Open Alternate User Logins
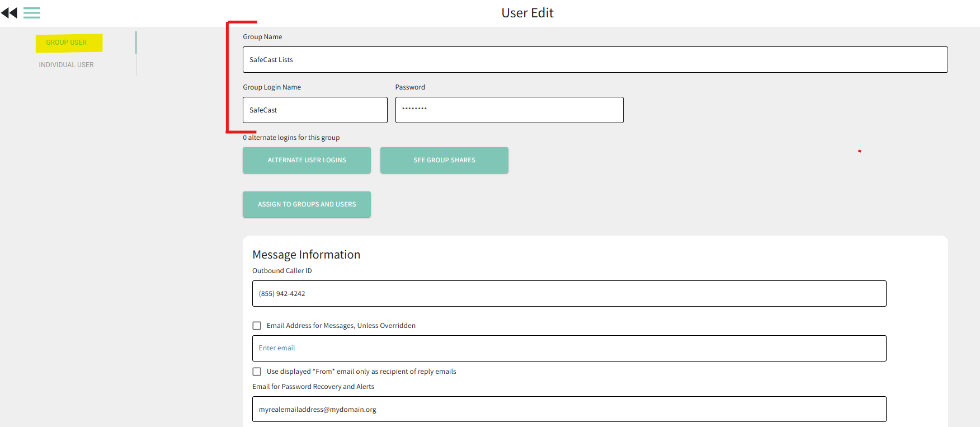Viewport: 980px width, 427px height. point(307,160)
